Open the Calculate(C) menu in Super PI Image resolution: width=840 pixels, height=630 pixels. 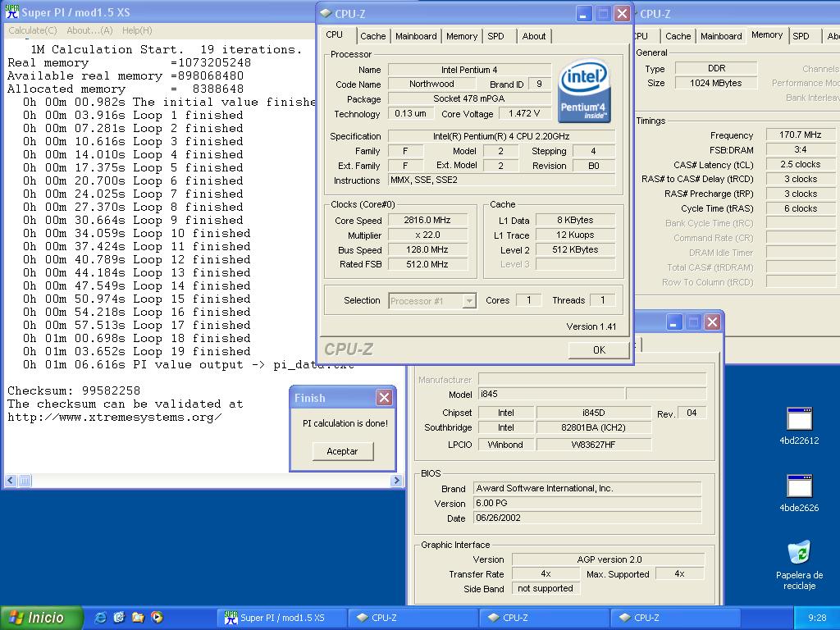[x=33, y=30]
